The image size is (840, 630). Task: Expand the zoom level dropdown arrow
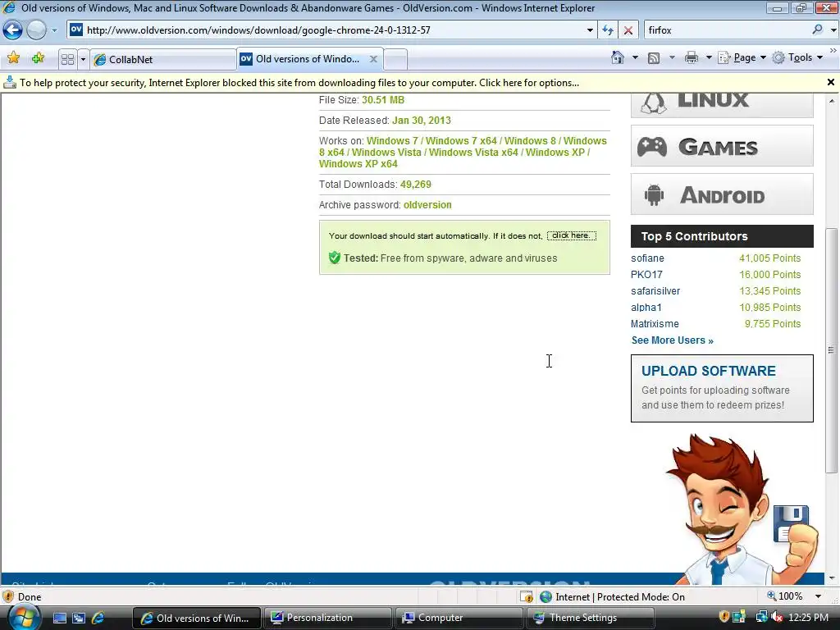[x=818, y=596]
